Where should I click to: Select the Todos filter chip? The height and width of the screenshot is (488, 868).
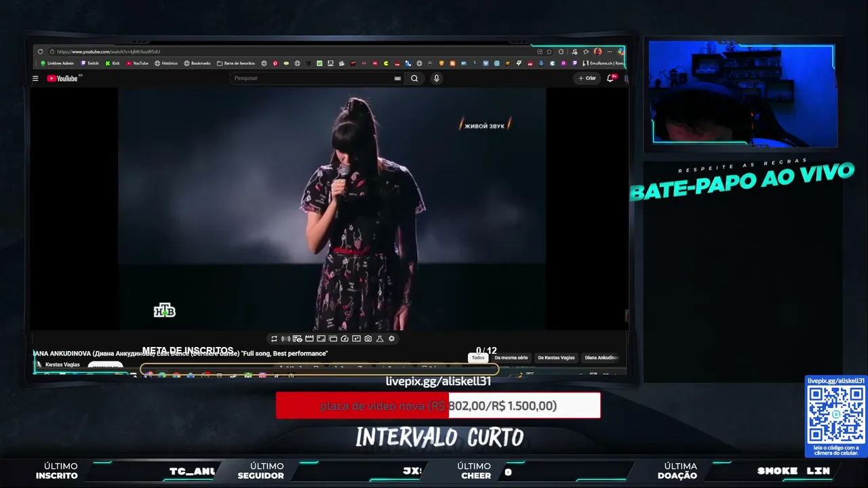478,358
